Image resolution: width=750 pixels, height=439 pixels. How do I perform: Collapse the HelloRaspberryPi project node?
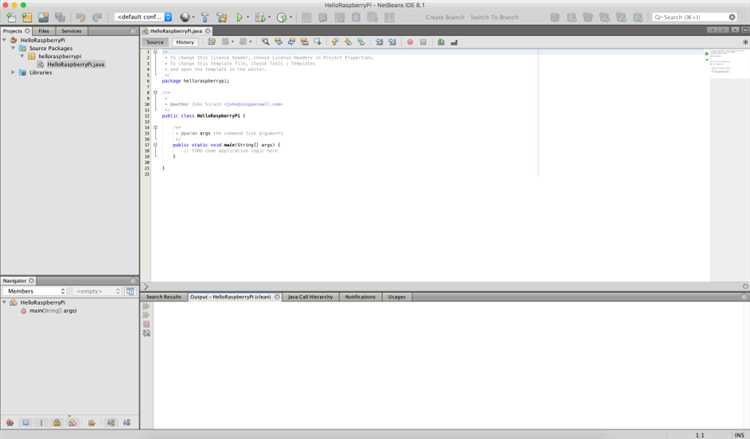5,40
